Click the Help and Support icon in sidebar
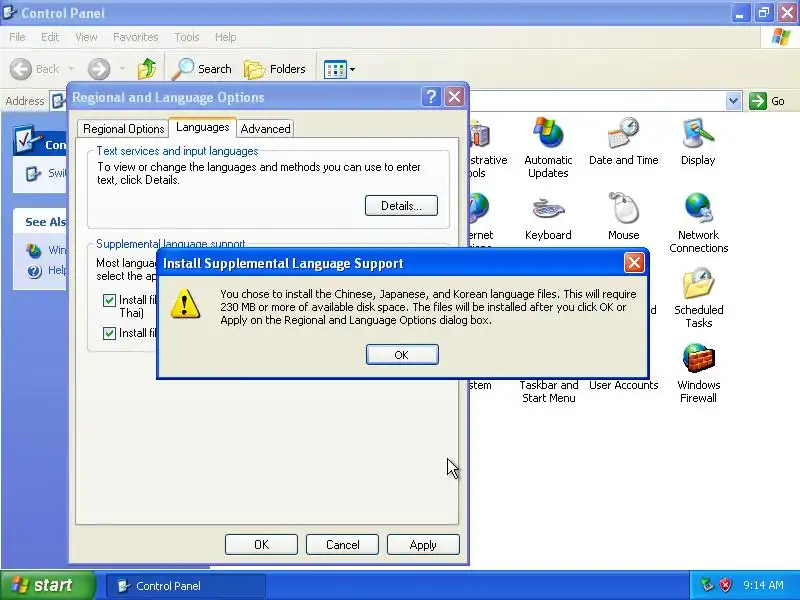The height and width of the screenshot is (600, 800). coord(34,271)
